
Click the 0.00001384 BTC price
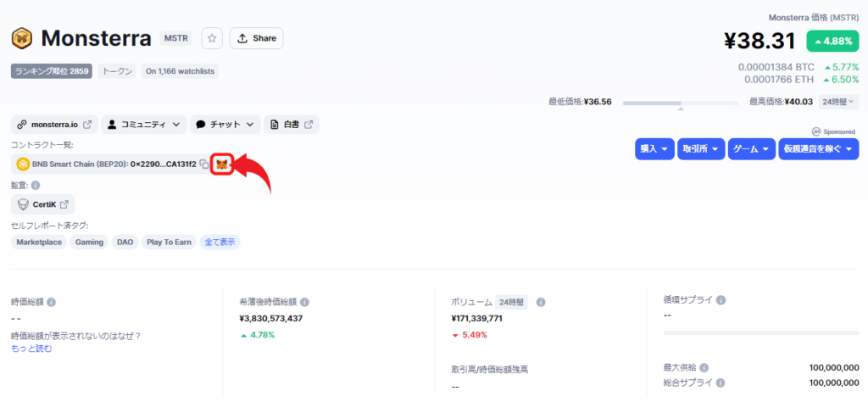pos(776,67)
